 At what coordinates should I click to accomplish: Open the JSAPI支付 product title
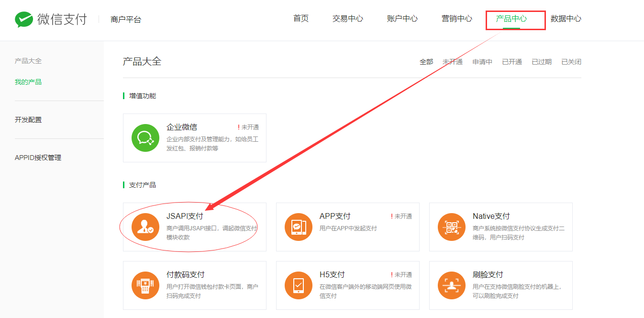185,216
